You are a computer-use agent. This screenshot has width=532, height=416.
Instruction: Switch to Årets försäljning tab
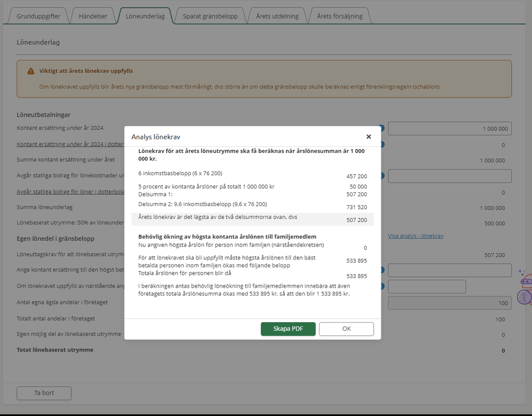point(339,16)
